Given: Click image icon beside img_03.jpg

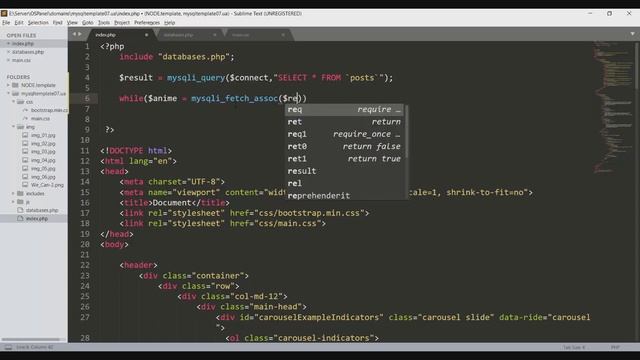Looking at the screenshot, I should 25,152.
